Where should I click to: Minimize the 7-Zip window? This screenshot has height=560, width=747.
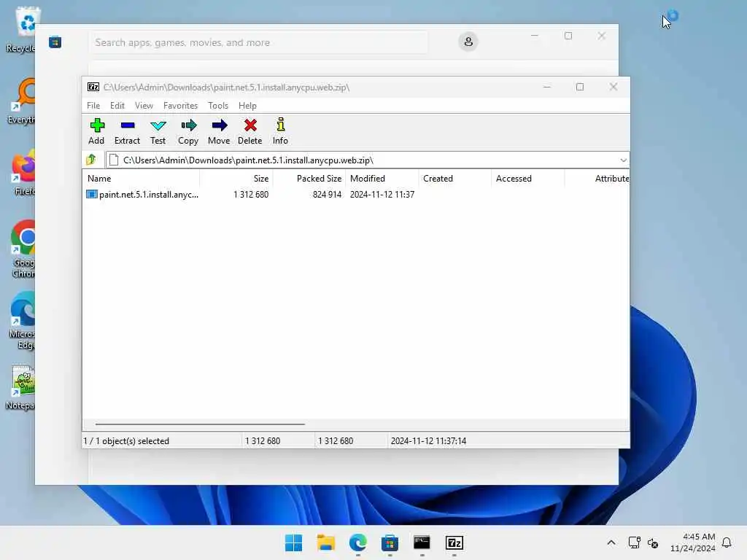click(547, 87)
